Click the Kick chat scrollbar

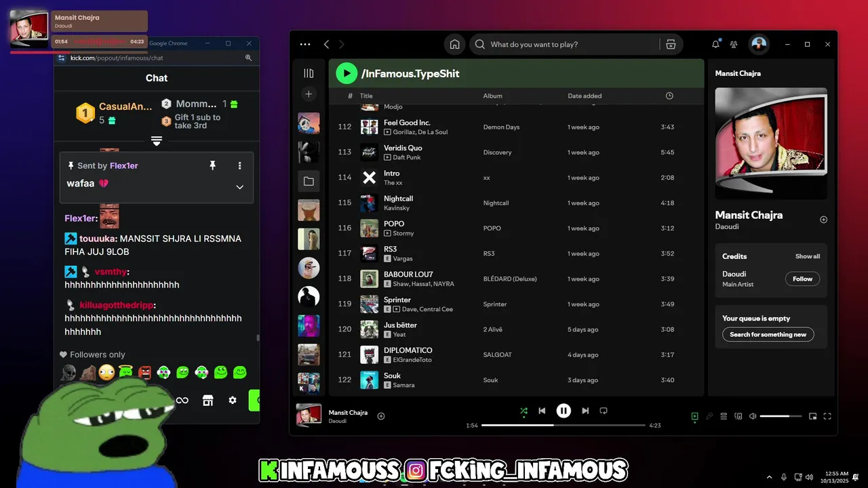(257, 337)
